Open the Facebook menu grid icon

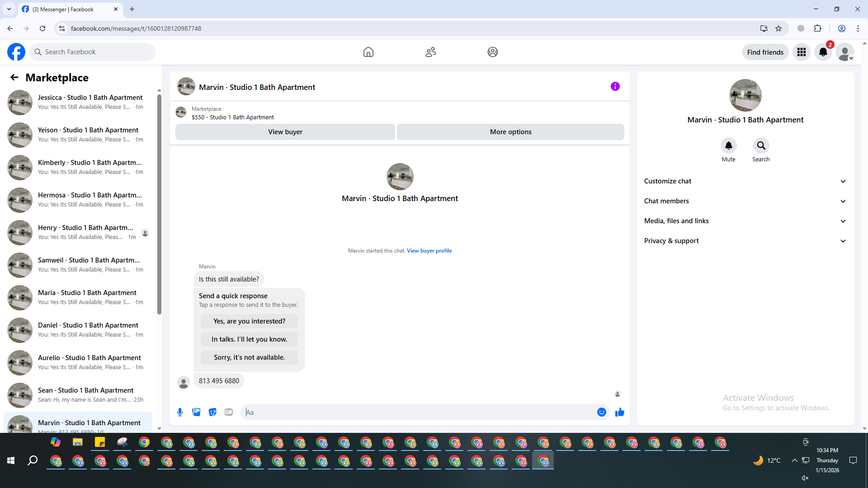[801, 52]
